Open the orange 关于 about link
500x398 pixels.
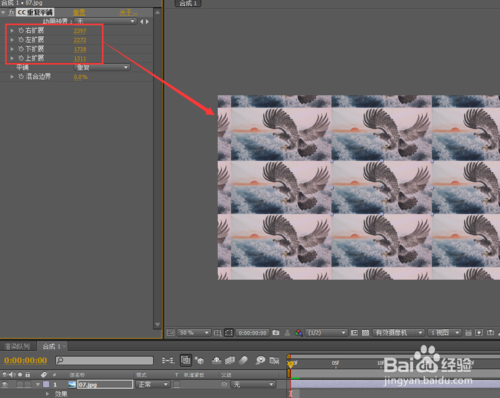point(128,13)
